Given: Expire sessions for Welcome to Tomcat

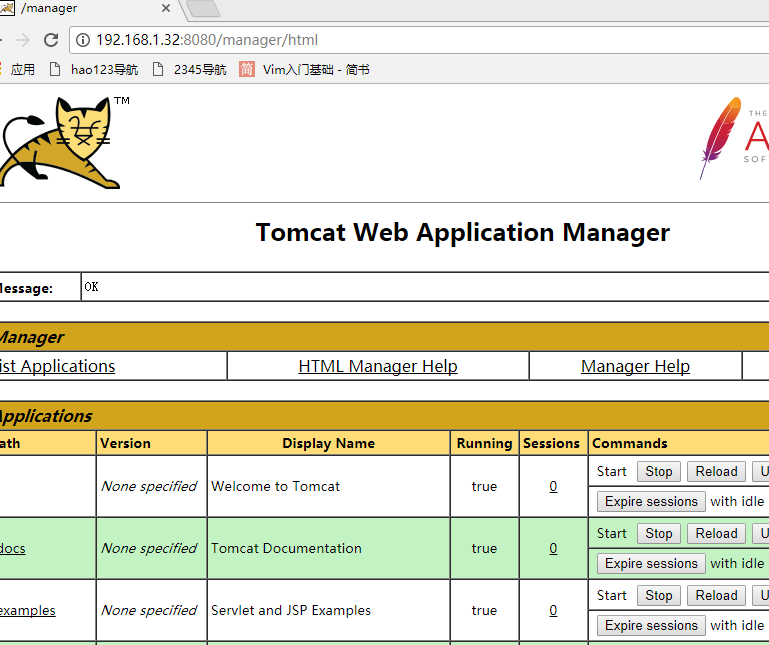Looking at the screenshot, I should pyautogui.click(x=651, y=501).
